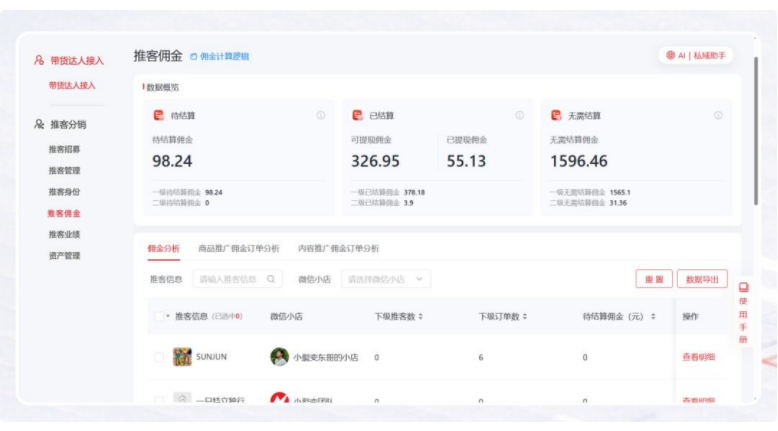Screen dimensions: 778x431
Task: Click the 小裂变东哥的小店 shop name
Action: [x=325, y=357]
